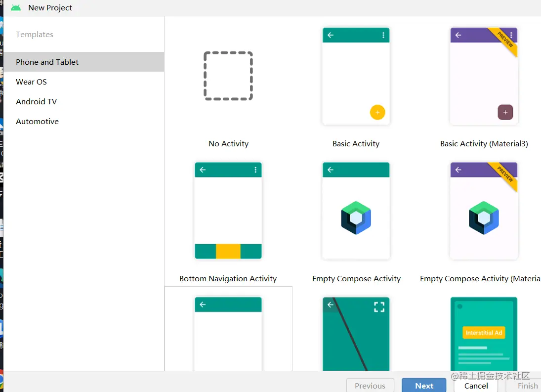
Task: Click the Bottom Navigation Activity label
Action: pos(228,278)
